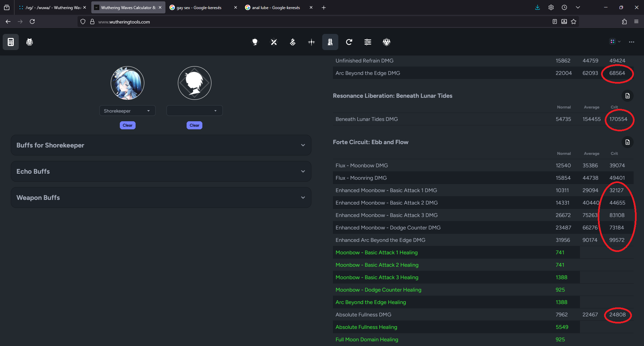Click the Absolute Fullness Healing row
The height and width of the screenshot is (346, 644).
pyautogui.click(x=483, y=327)
